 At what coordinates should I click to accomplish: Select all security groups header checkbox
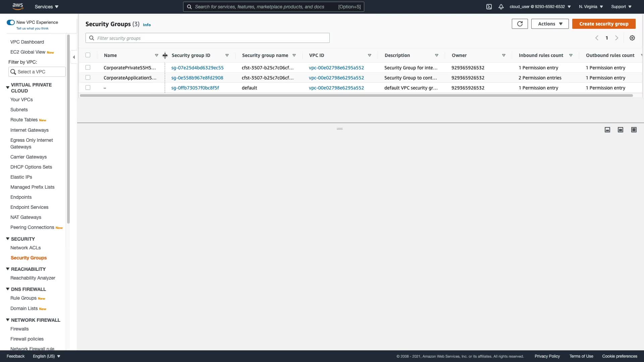tap(88, 55)
